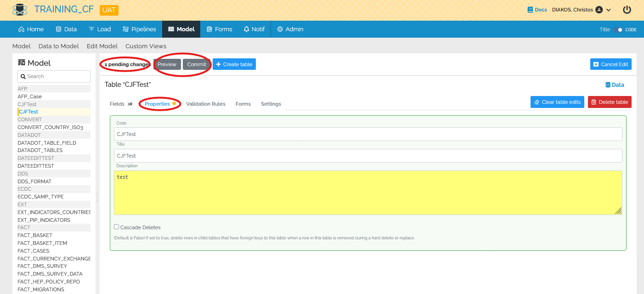Switch to the Validation Rules tab
The height and width of the screenshot is (294, 644).
(205, 104)
